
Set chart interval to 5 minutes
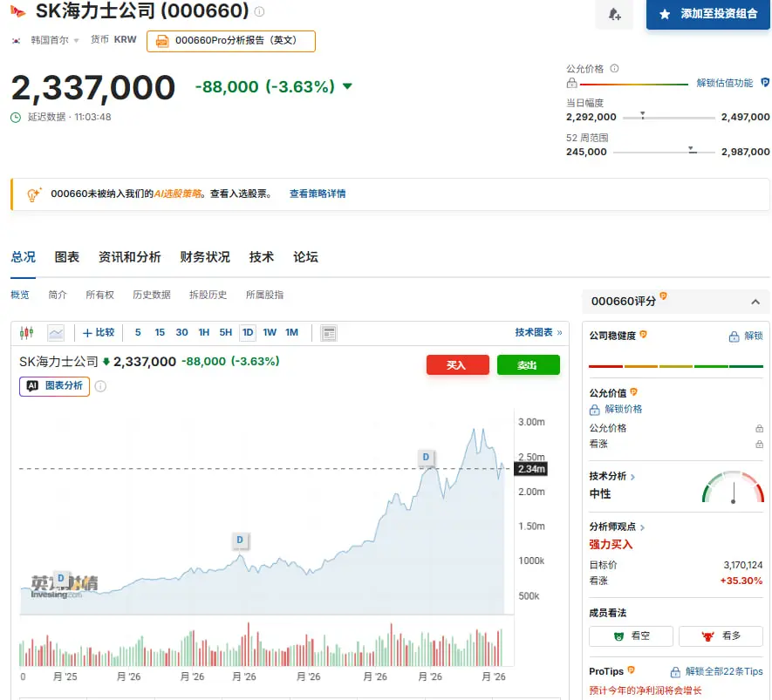click(138, 332)
